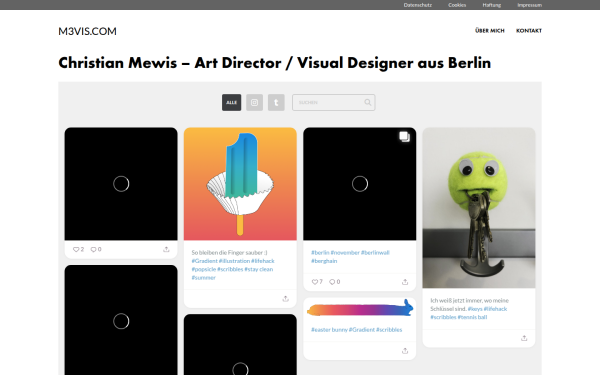Focus the SUCHEN search field

(334, 103)
